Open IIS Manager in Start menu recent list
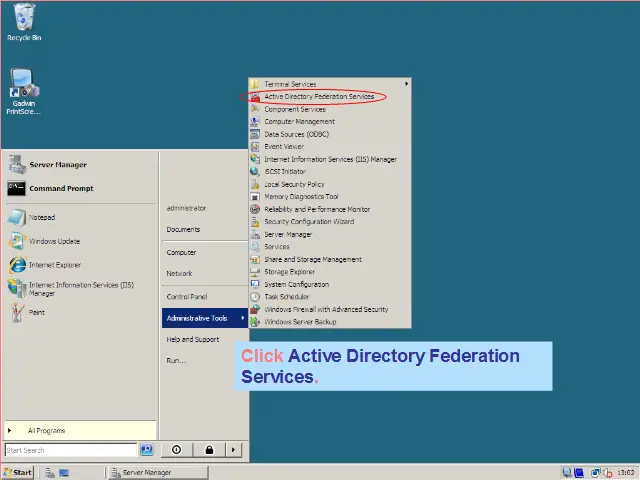Image resolution: width=640 pixels, height=480 pixels. tap(80, 289)
